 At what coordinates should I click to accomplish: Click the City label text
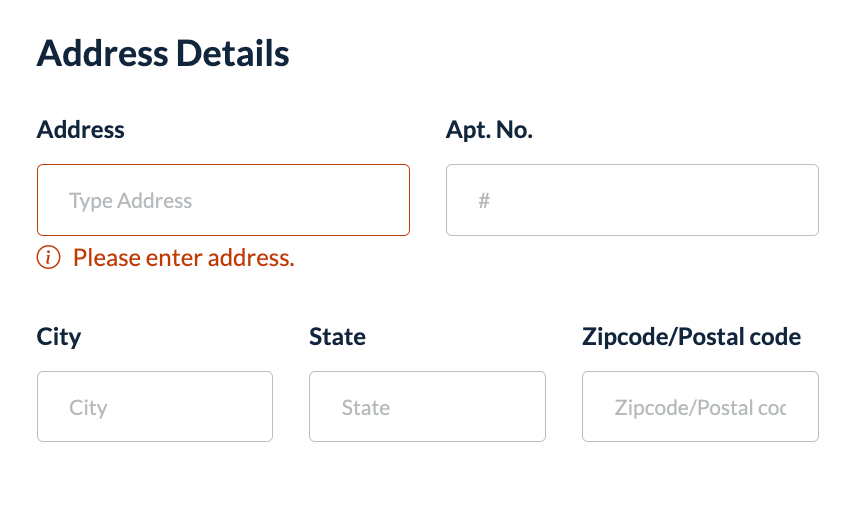point(59,337)
